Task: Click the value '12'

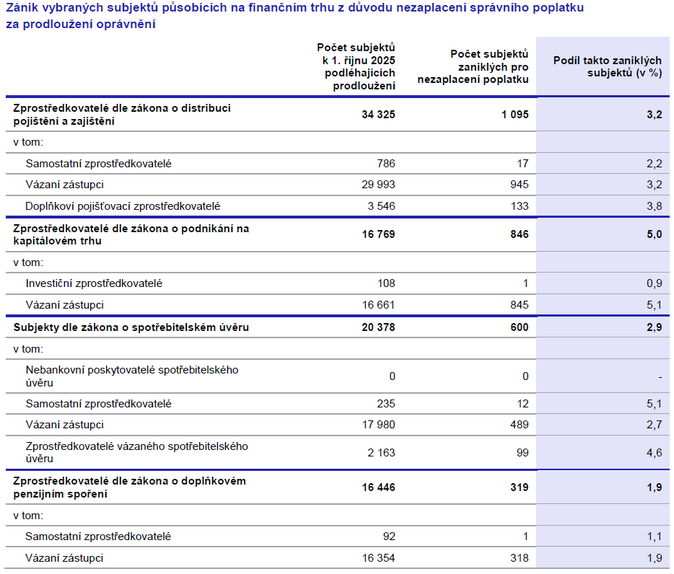Action: [x=523, y=404]
